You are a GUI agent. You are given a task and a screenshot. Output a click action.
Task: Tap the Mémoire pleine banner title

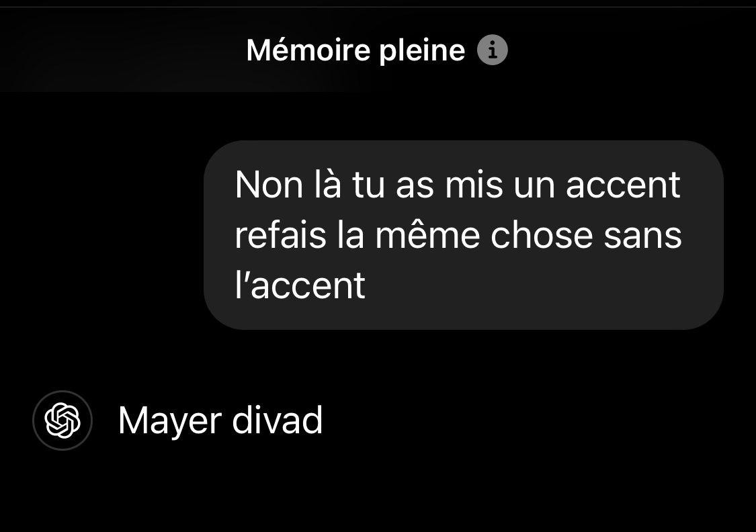tap(355, 50)
